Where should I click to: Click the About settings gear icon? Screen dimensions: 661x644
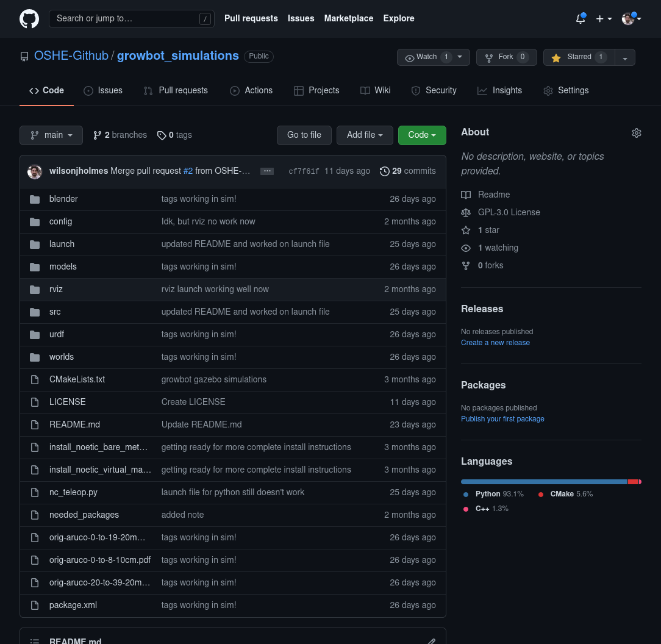pyautogui.click(x=636, y=133)
